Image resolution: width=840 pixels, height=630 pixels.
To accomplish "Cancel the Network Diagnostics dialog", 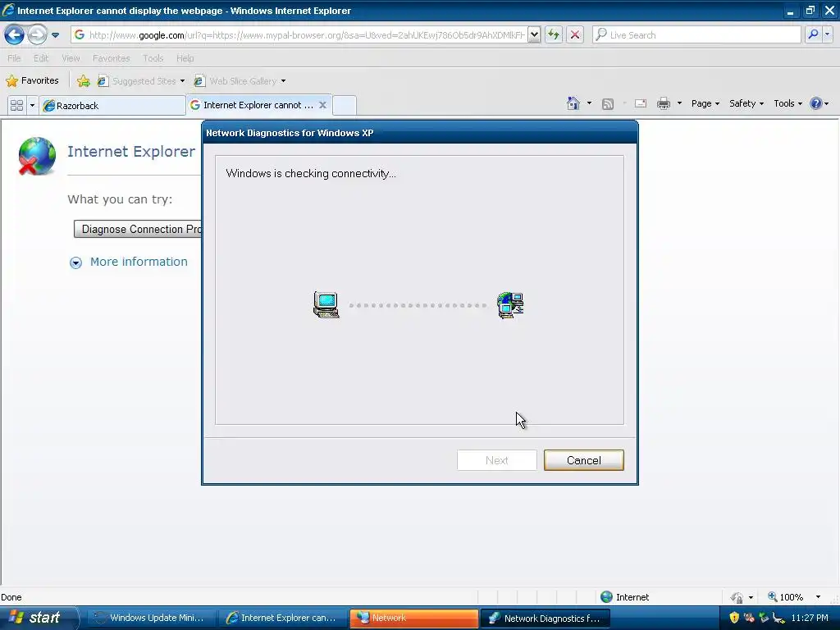I will click(583, 460).
